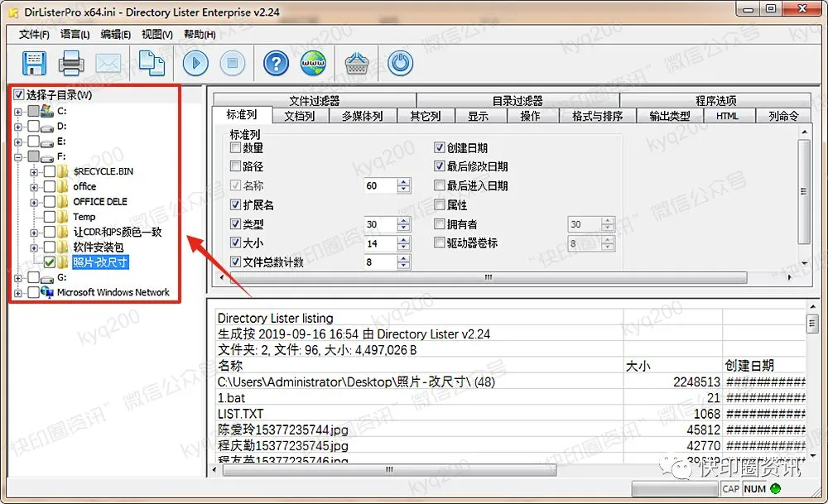Click the shopping basket purchase icon

click(x=358, y=64)
